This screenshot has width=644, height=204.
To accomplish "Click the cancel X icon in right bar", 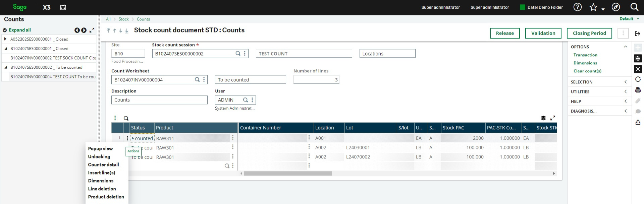I will click(x=638, y=69).
